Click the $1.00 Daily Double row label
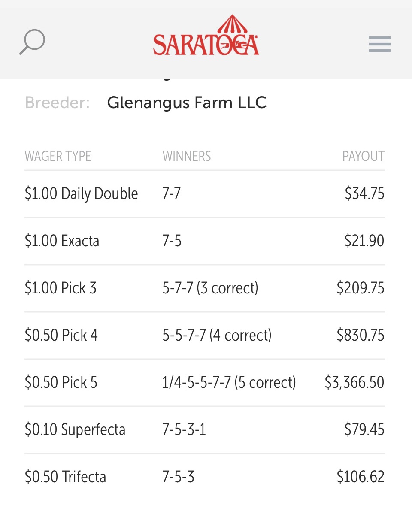Viewport: 412px width, 532px height. tap(82, 194)
